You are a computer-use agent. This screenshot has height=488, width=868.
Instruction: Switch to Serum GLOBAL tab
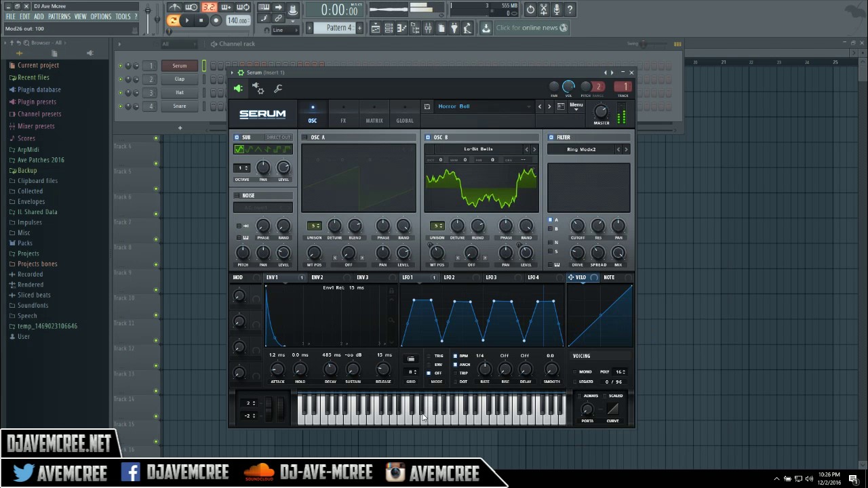click(405, 113)
